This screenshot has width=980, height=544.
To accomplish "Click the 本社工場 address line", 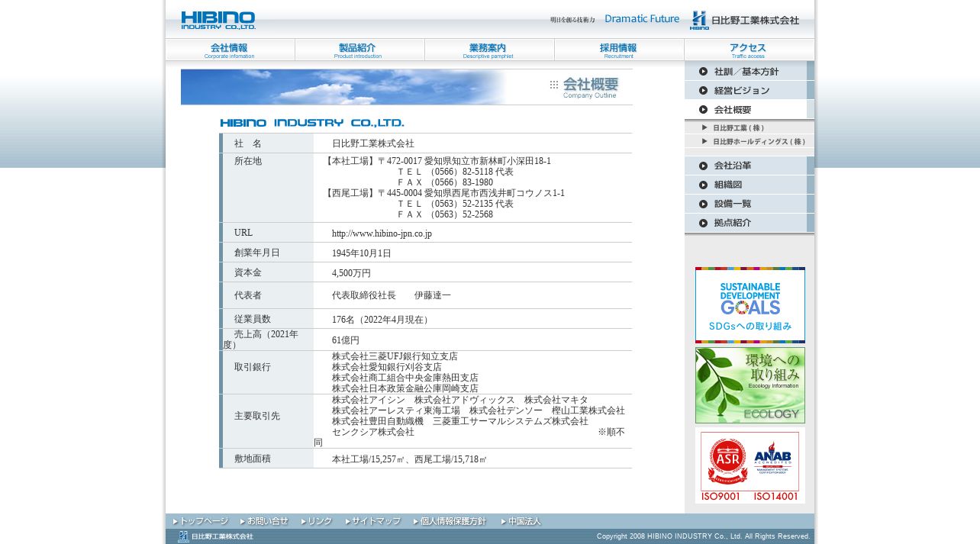I will coord(437,161).
